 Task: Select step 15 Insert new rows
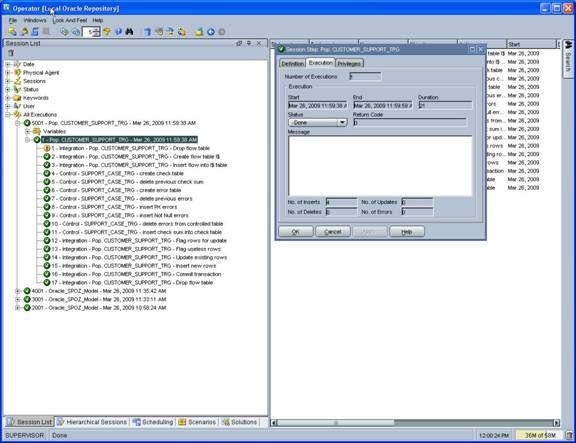coord(134,266)
